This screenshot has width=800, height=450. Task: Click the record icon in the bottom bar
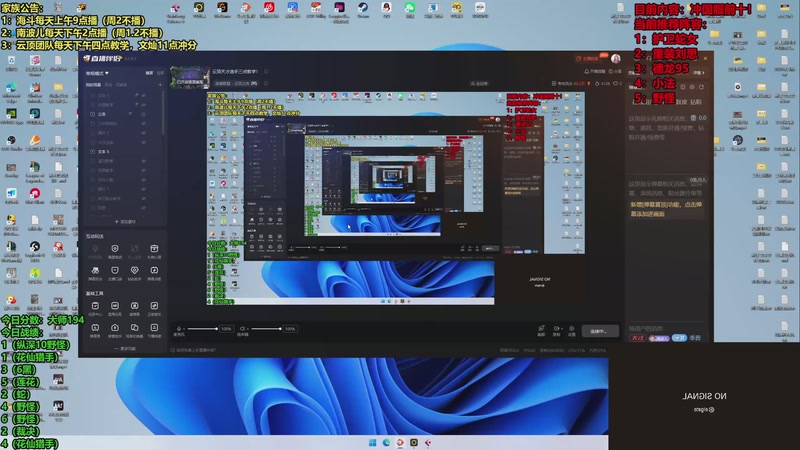click(556, 329)
